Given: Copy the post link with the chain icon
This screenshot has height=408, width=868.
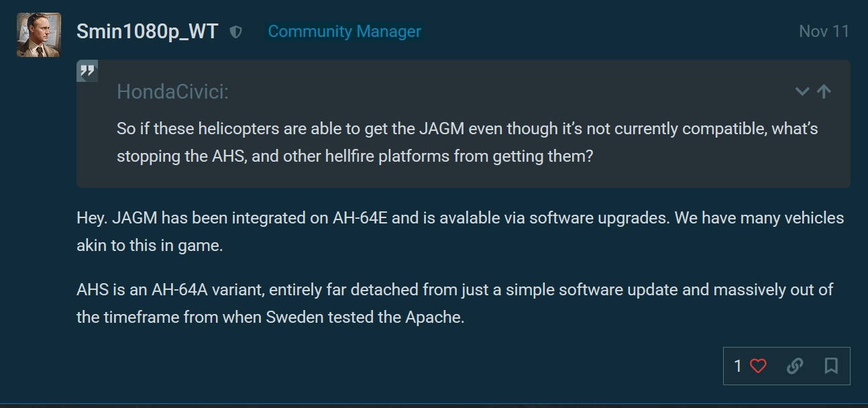Looking at the screenshot, I should point(795,366).
